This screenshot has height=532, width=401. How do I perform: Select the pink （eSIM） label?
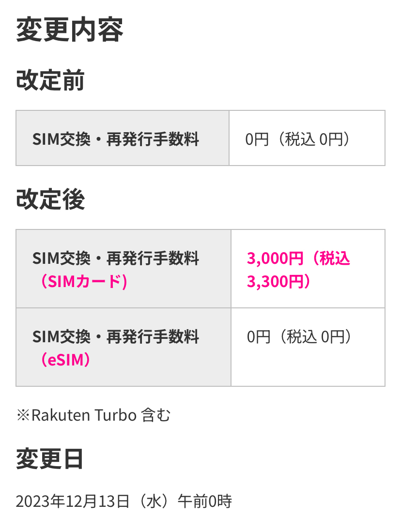pyautogui.click(x=65, y=359)
